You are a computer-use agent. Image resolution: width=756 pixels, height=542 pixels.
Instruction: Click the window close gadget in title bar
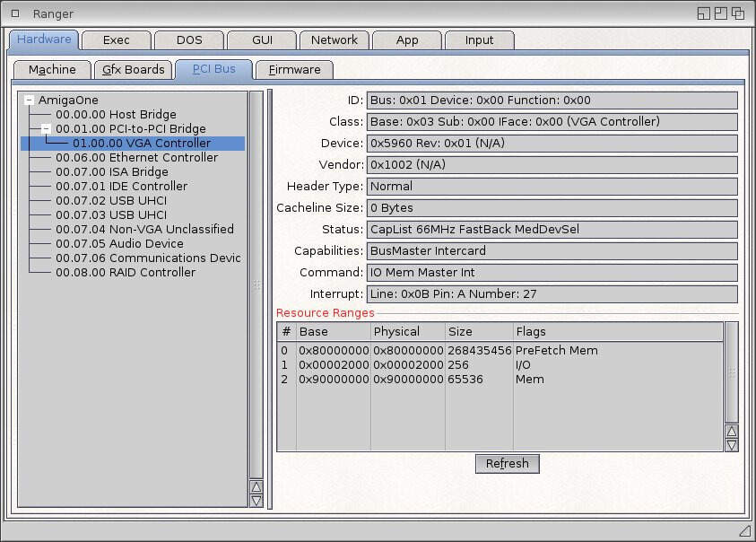click(x=15, y=13)
